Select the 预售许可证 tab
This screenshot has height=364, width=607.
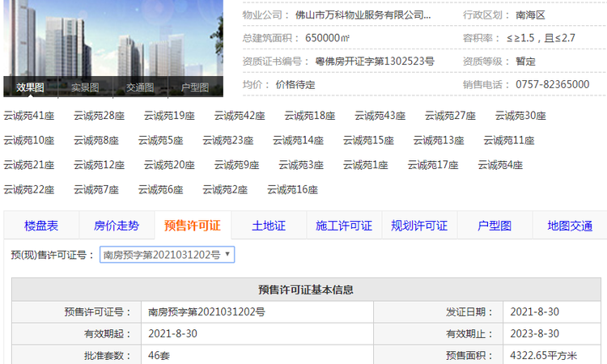click(x=193, y=226)
